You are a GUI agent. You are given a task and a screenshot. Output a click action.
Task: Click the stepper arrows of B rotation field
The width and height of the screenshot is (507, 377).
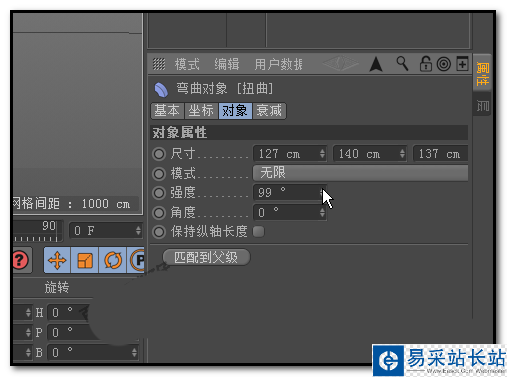134,352
